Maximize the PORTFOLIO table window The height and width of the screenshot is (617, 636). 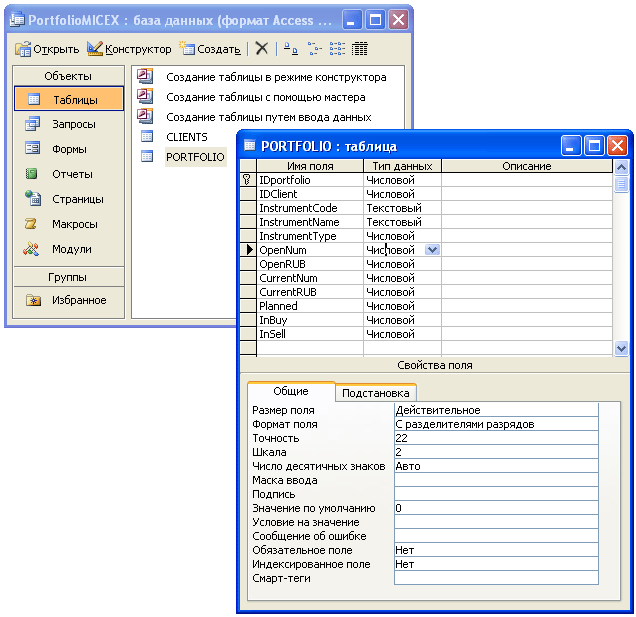[x=594, y=145]
